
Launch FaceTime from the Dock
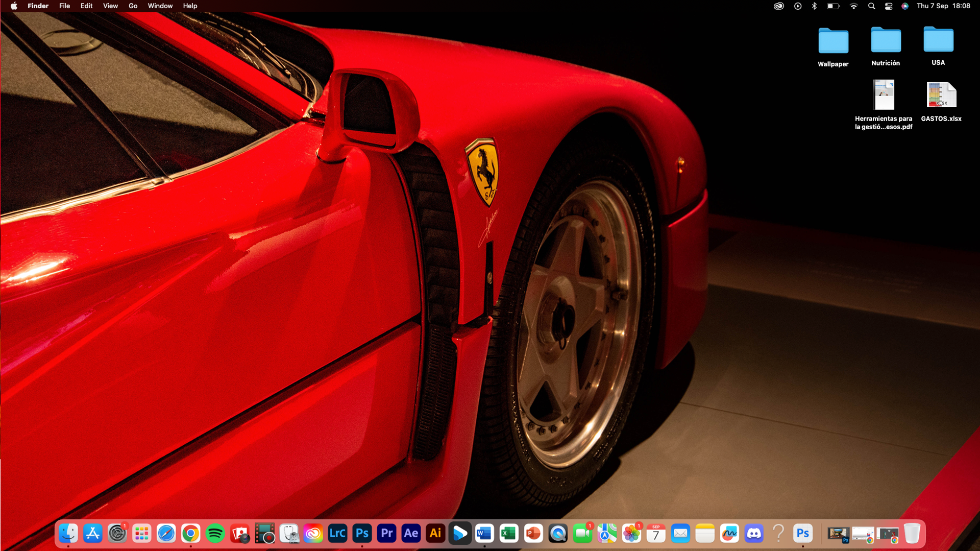click(583, 534)
